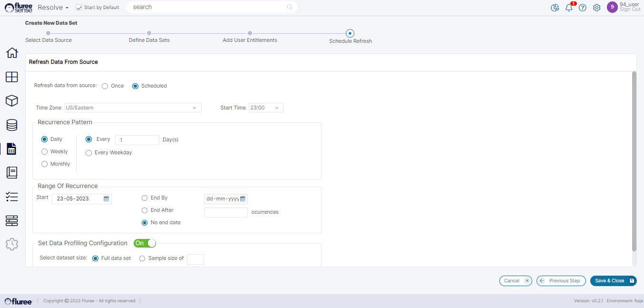Open the Resolve menu dropdown
The width and height of the screenshot is (644, 308).
coord(53,8)
